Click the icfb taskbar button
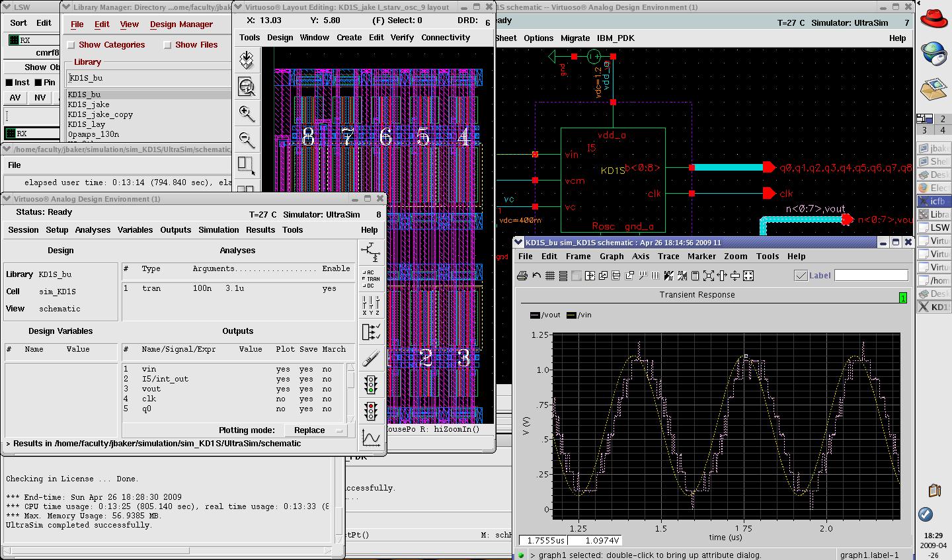This screenshot has width=952, height=560. pyautogui.click(x=933, y=201)
